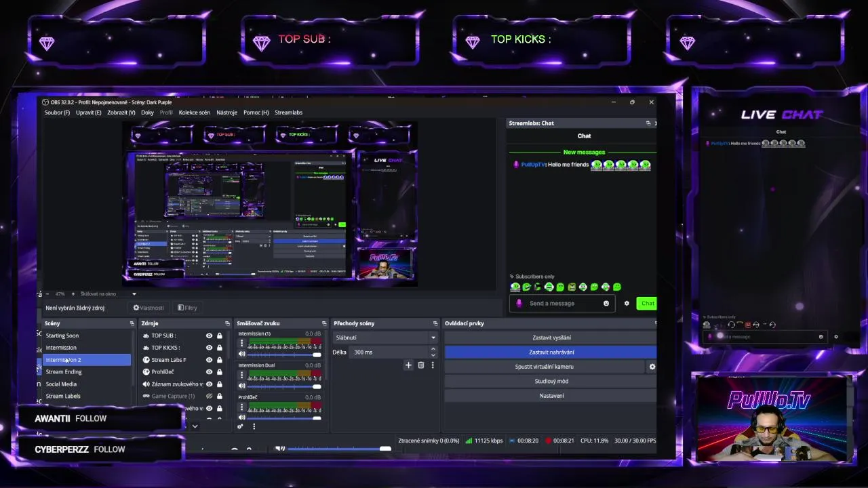The image size is (868, 488).
Task: Click Zastavit vysílání button
Action: click(551, 338)
